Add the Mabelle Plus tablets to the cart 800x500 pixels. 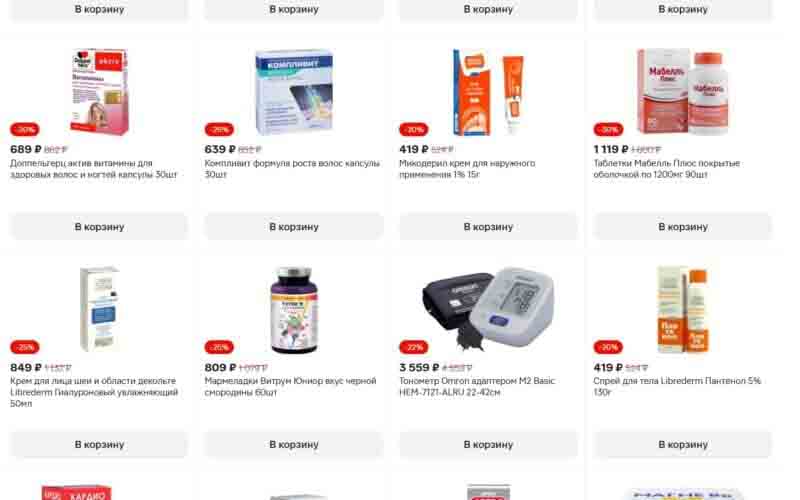[683, 227]
